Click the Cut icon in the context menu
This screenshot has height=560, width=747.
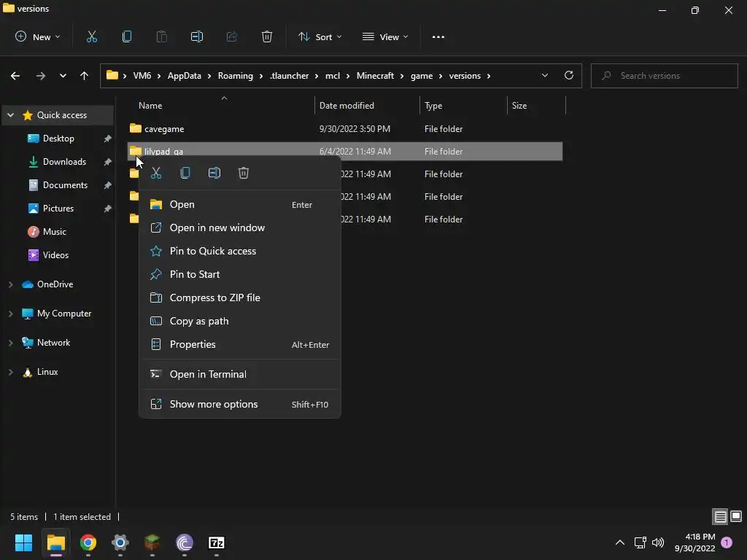156,173
